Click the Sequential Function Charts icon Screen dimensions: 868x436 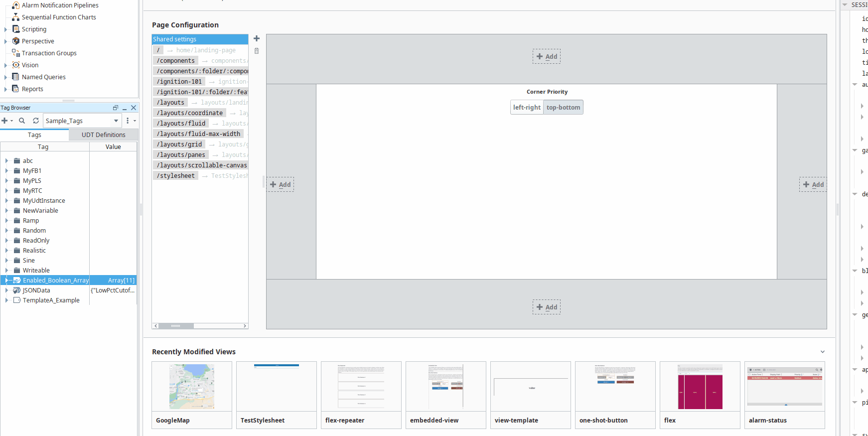click(x=16, y=17)
